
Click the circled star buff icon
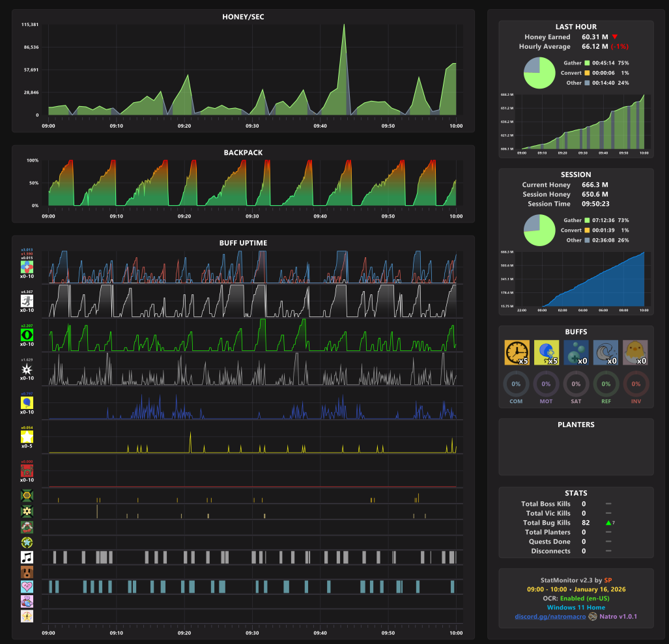click(27, 542)
